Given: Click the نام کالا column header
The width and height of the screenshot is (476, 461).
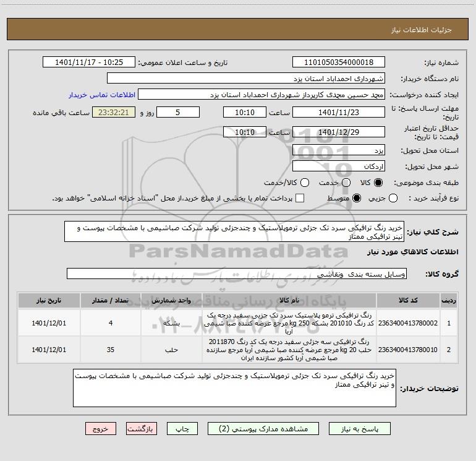Looking at the screenshot, I should (289, 300).
